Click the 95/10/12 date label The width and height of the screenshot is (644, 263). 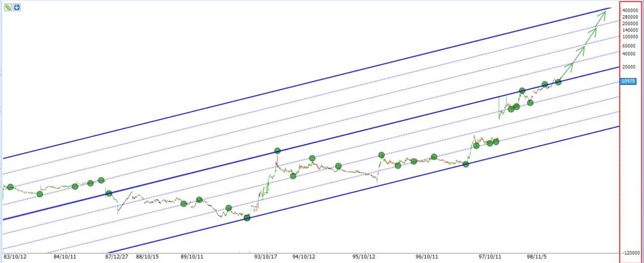coord(364,256)
